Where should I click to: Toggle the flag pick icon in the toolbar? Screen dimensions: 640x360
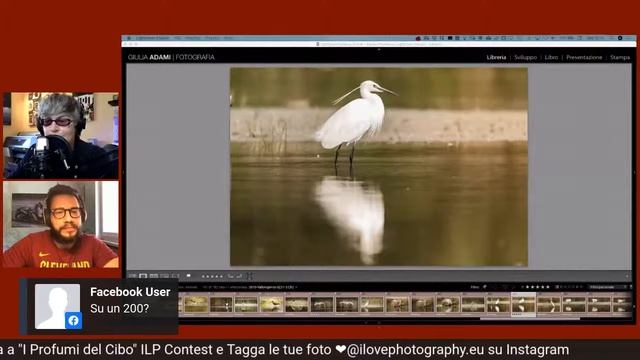(x=189, y=276)
